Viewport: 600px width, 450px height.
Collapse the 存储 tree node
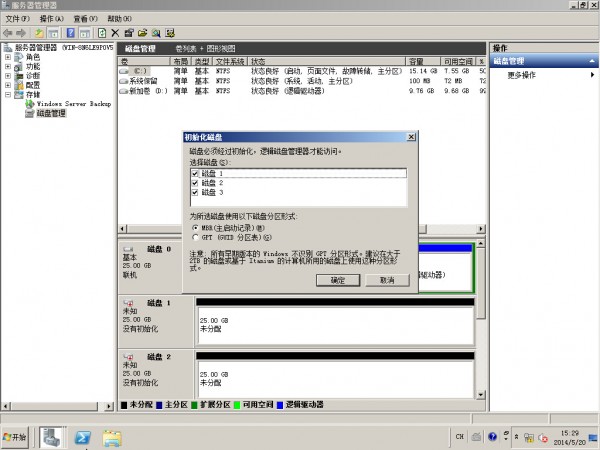8,94
